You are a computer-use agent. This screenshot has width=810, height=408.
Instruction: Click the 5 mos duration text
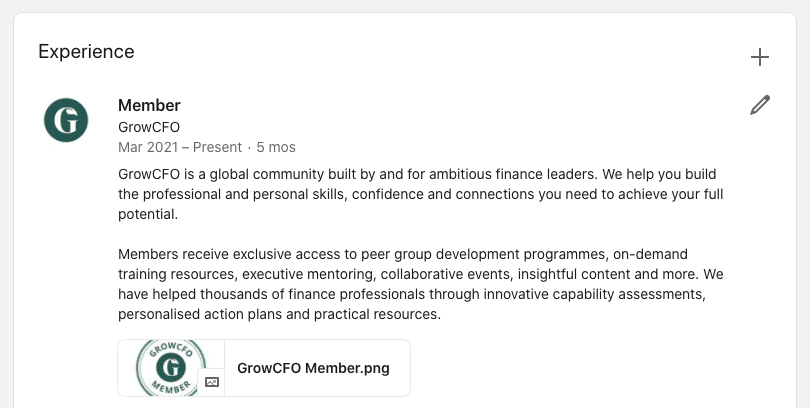tap(276, 147)
